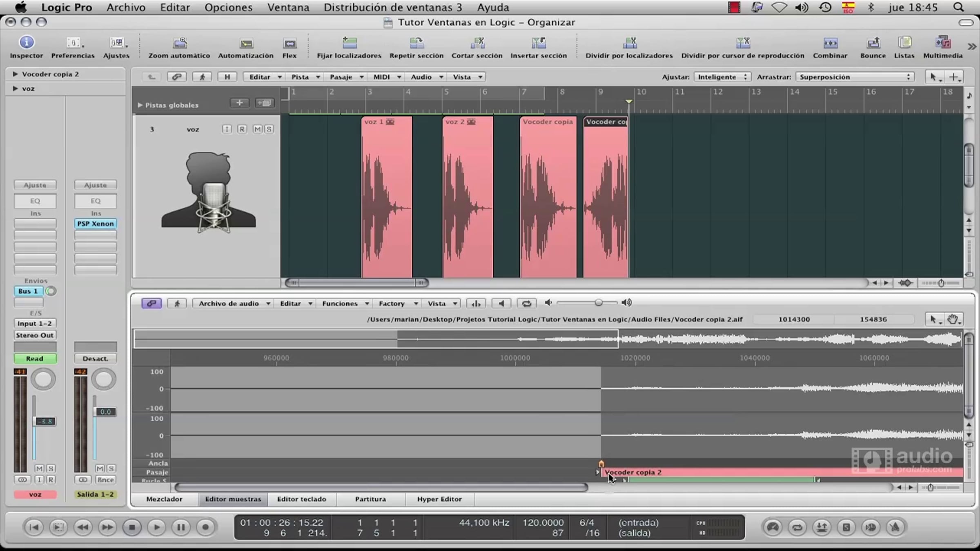Toggle Mute on the voz track header
The width and height of the screenshot is (980, 551).
pos(257,129)
